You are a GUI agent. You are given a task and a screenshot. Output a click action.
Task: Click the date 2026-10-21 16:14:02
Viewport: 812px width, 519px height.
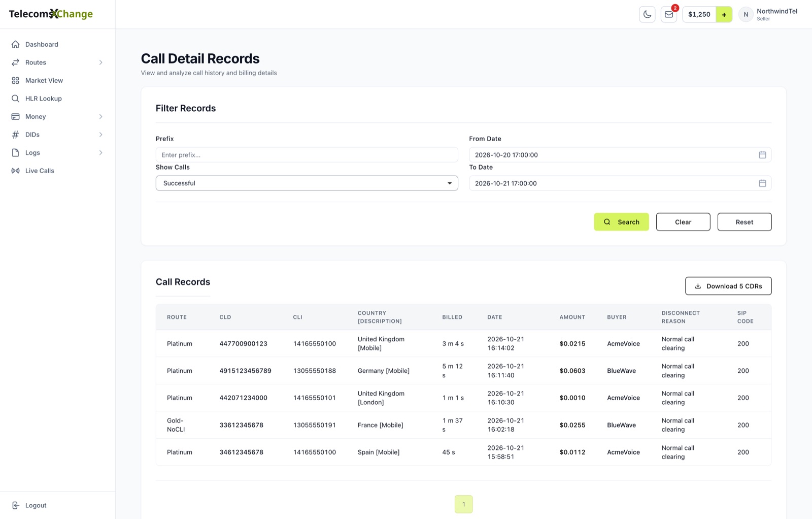click(x=506, y=344)
